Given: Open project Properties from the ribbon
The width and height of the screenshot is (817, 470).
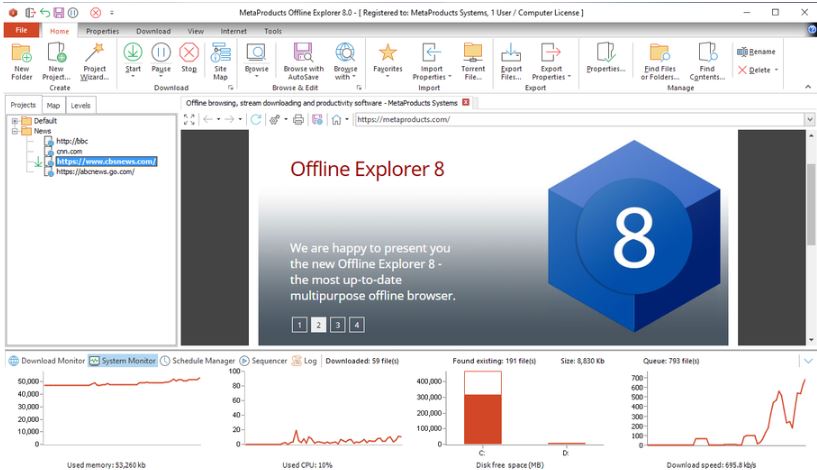Looking at the screenshot, I should pos(605,58).
